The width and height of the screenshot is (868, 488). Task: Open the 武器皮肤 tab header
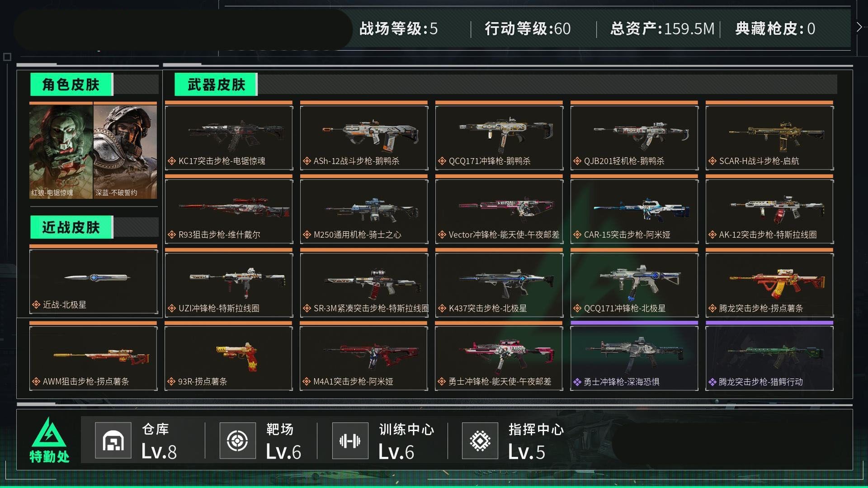pos(216,84)
